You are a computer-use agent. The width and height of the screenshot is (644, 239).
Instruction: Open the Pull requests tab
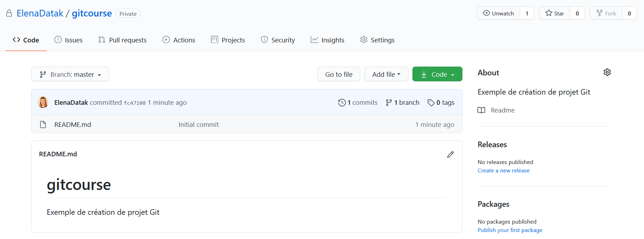pos(122,40)
